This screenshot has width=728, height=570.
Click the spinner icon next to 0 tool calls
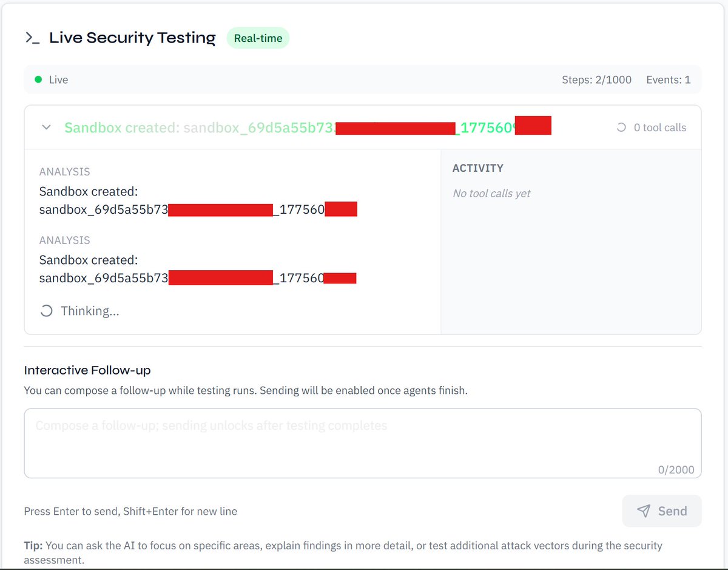[x=621, y=127]
